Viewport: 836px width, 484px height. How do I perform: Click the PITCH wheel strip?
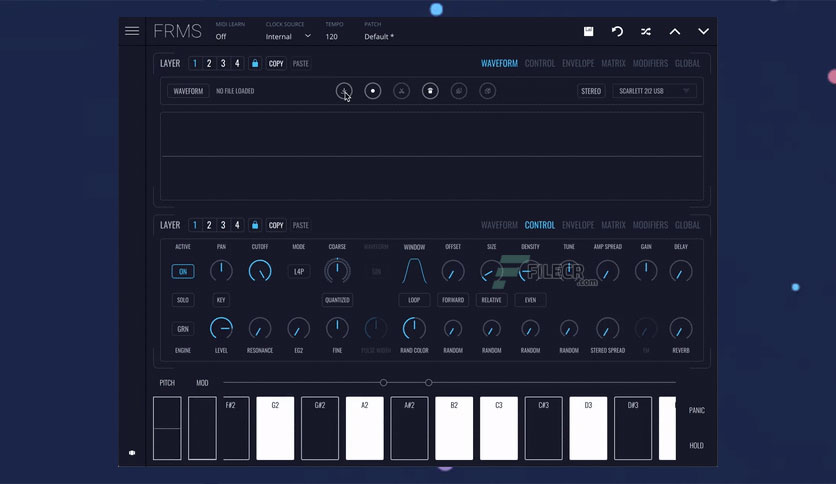click(167, 428)
